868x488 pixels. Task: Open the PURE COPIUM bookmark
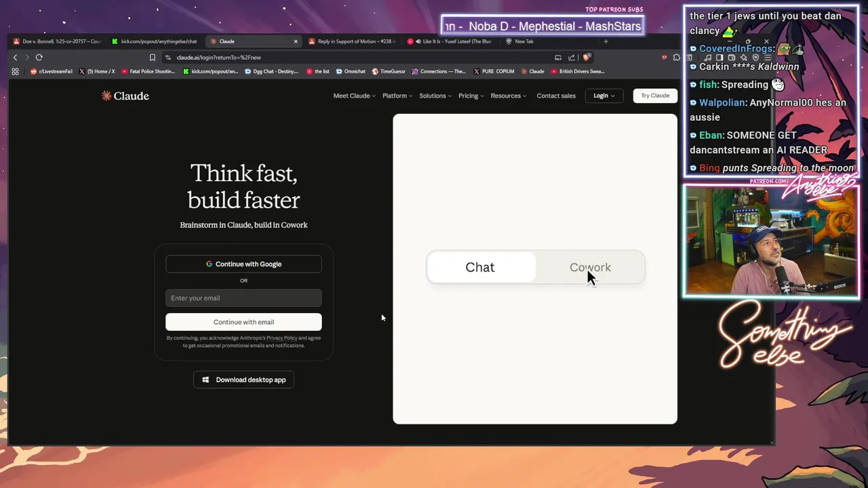click(x=494, y=71)
